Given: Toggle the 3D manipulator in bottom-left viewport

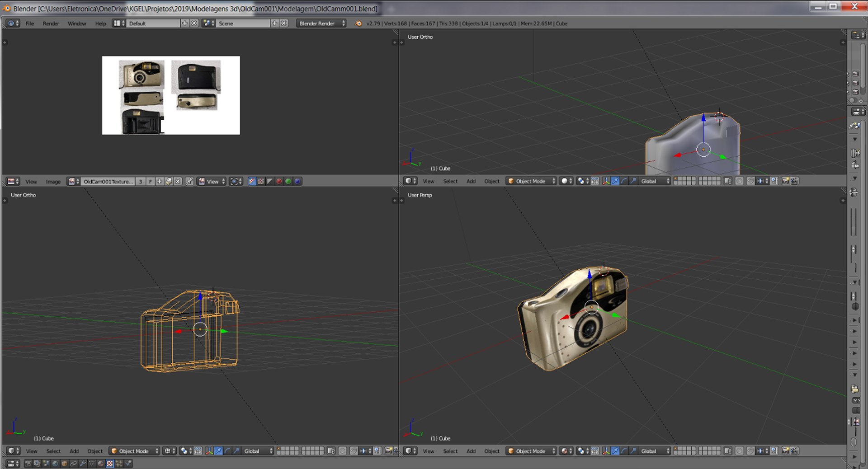Looking at the screenshot, I should pos(209,451).
